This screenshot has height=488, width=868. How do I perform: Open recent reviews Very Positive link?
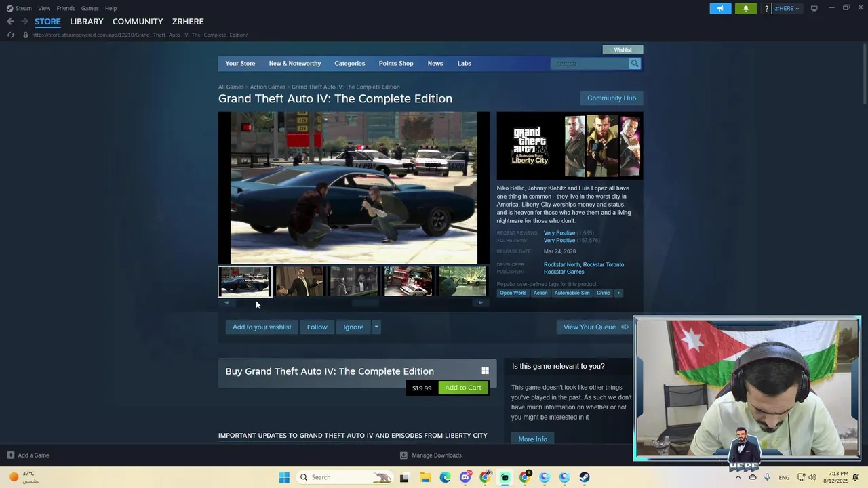pos(559,233)
